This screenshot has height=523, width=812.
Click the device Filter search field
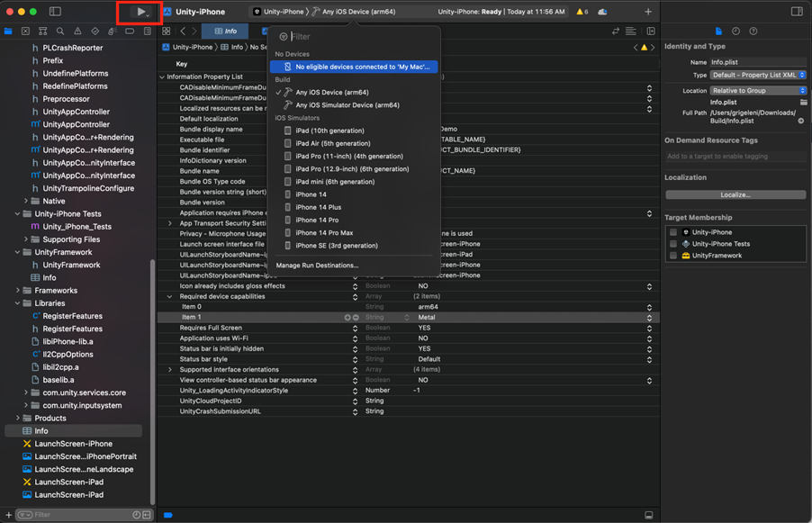coord(360,37)
